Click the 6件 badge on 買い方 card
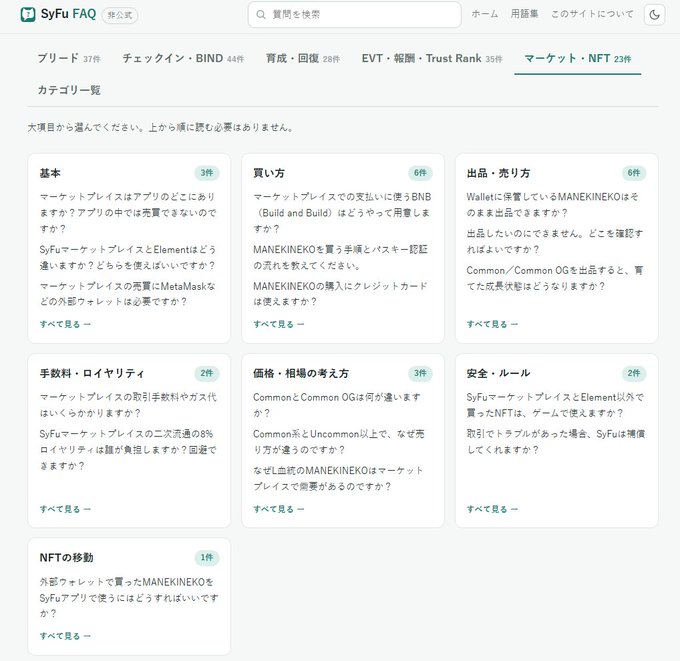Screen dimensions: 680x661 pos(420,173)
